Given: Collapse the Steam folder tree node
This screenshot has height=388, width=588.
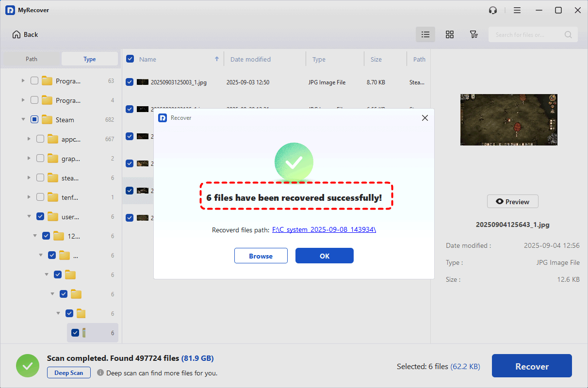Looking at the screenshot, I should [23, 120].
